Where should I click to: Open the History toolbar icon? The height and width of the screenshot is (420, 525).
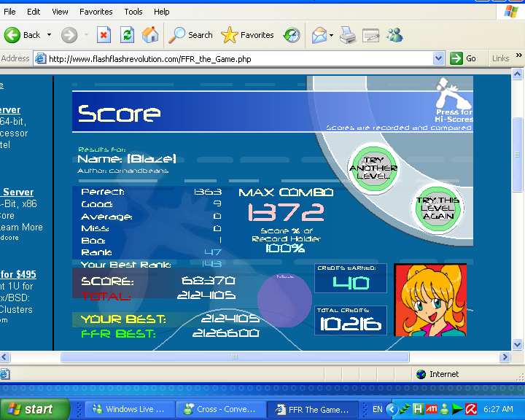coord(292,35)
